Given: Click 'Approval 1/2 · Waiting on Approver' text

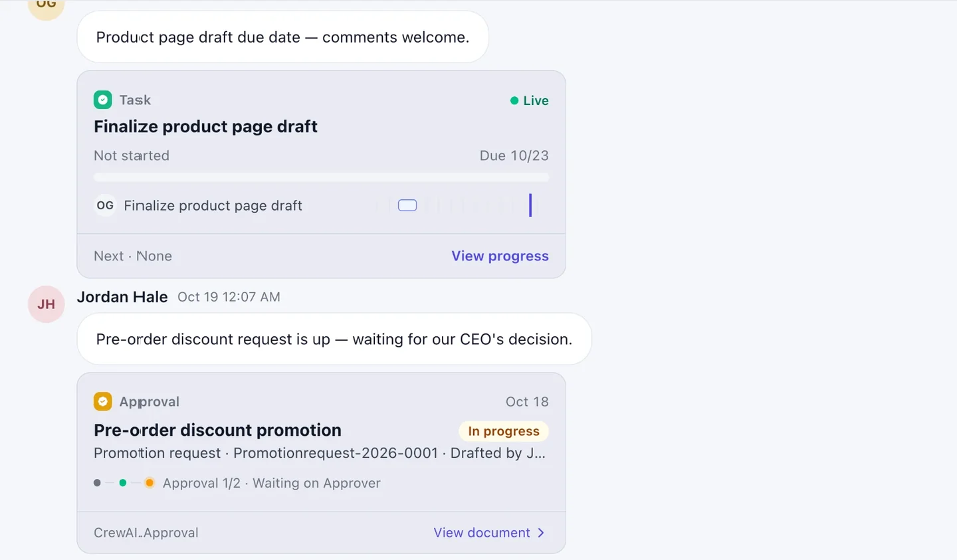Looking at the screenshot, I should coord(272,483).
